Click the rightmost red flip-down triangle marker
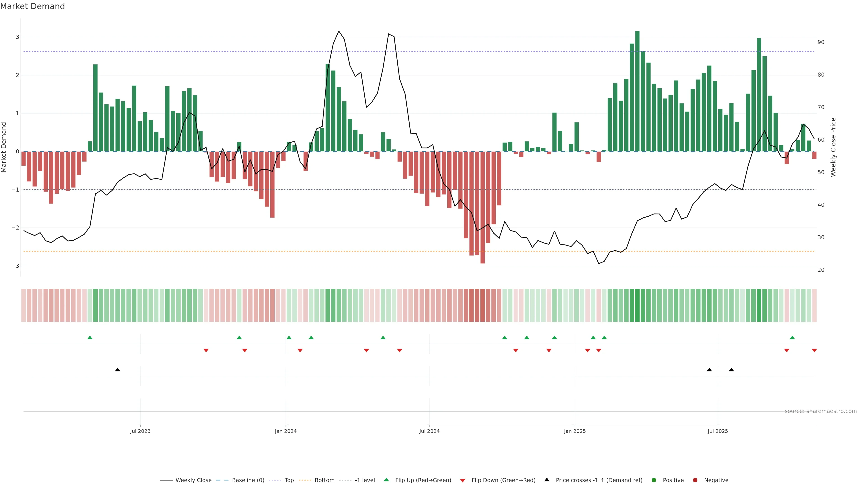The width and height of the screenshot is (868, 488). (814, 351)
